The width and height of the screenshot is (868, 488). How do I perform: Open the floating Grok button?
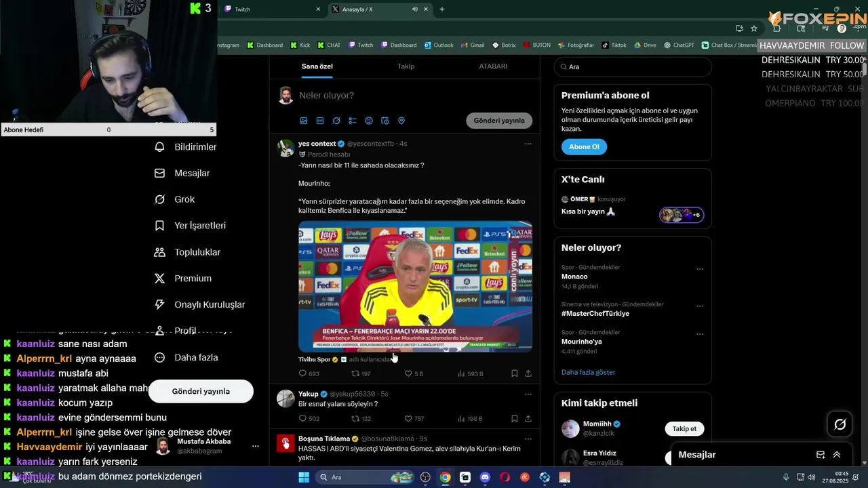(840, 424)
